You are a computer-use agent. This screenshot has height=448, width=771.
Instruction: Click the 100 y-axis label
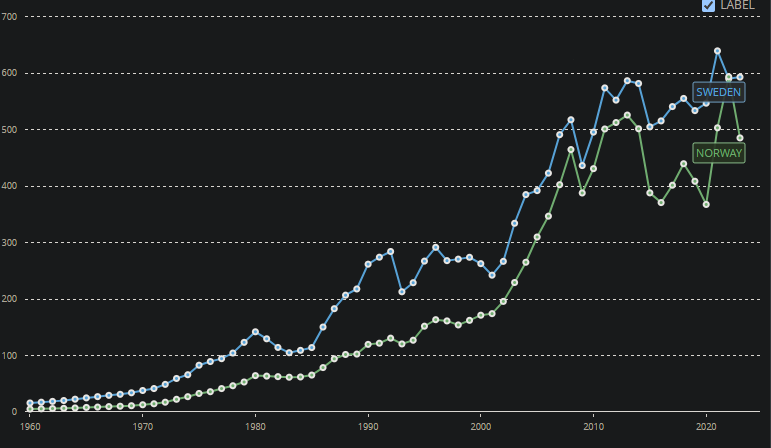[9, 356]
